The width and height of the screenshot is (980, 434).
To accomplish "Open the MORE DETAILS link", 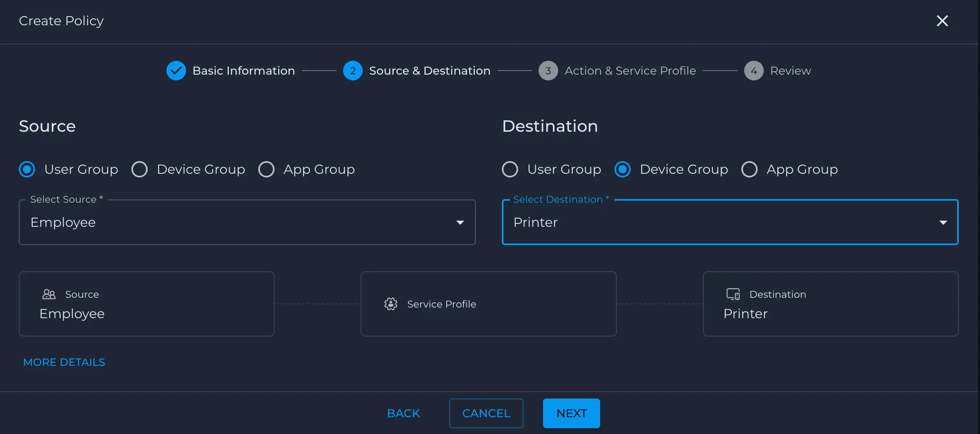I will 64,362.
